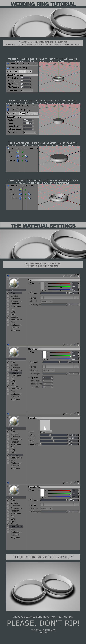Click the back arrow in the Color material panel
This screenshot has height=644, width=86.
click(x=64, y=276)
